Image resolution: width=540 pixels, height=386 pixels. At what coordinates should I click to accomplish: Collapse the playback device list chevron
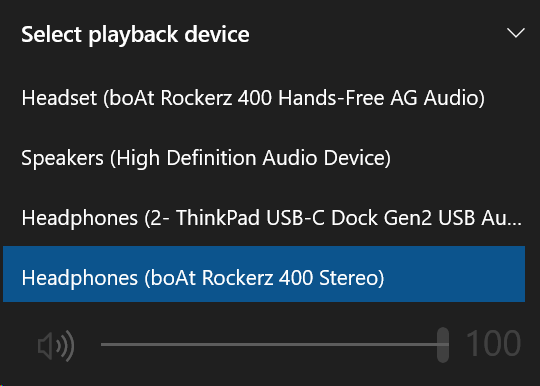[516, 33]
